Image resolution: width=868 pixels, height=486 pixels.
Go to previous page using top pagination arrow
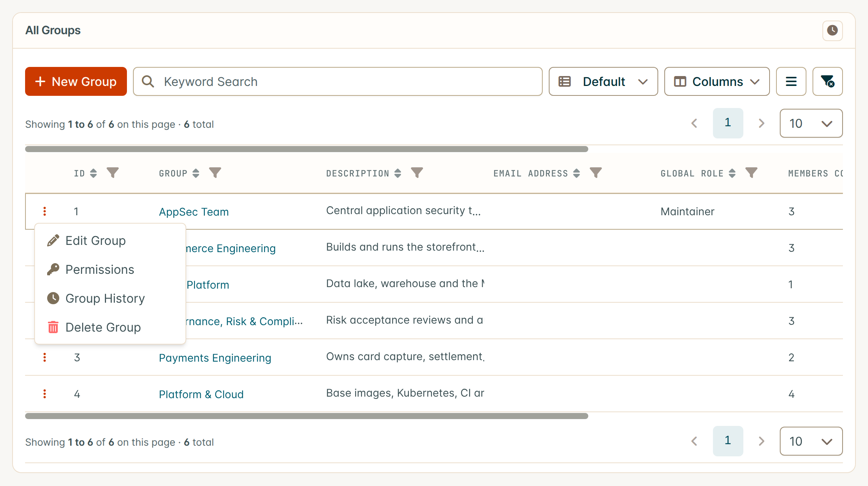click(x=694, y=123)
